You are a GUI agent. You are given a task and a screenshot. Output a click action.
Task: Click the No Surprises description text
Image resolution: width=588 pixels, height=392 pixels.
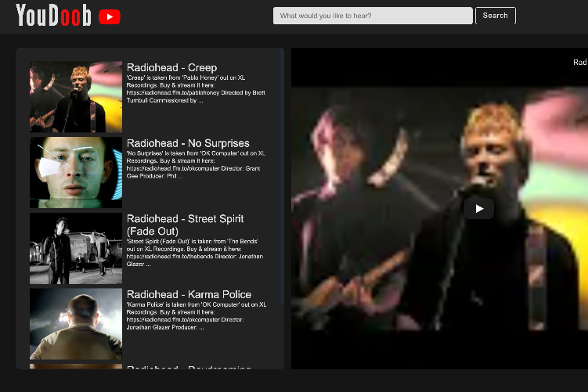click(x=196, y=164)
